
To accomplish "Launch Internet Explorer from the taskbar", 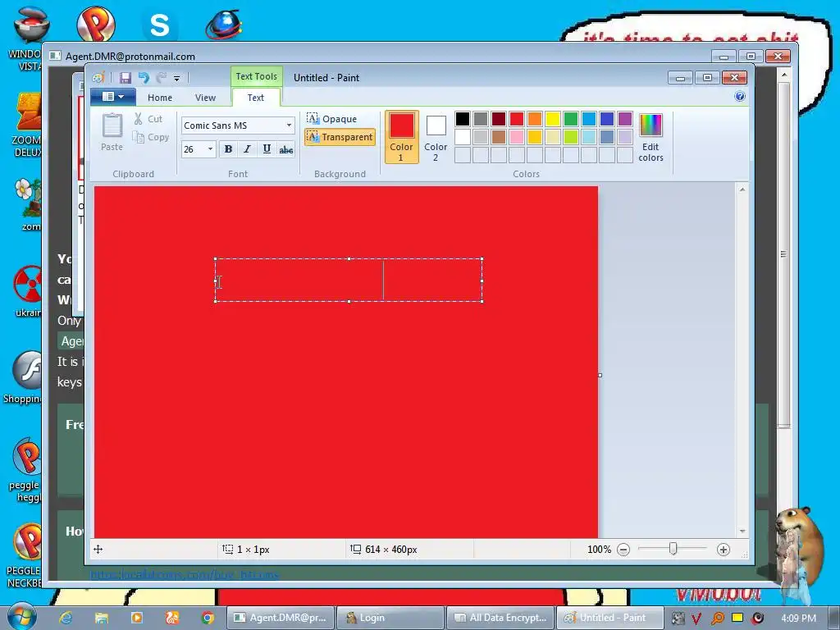I will click(66, 618).
